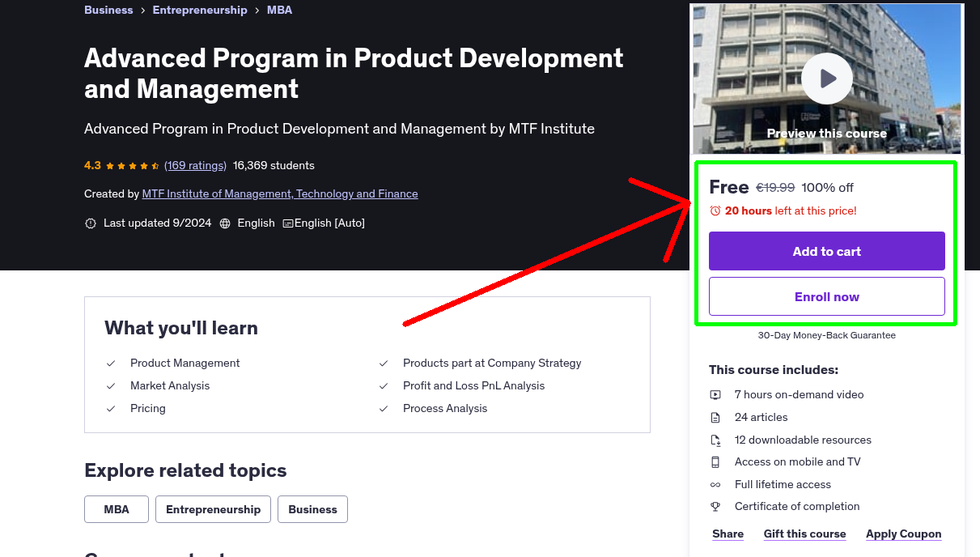Screen dimensions: 980x557
Task: Click the Free price label
Action: [x=729, y=187]
